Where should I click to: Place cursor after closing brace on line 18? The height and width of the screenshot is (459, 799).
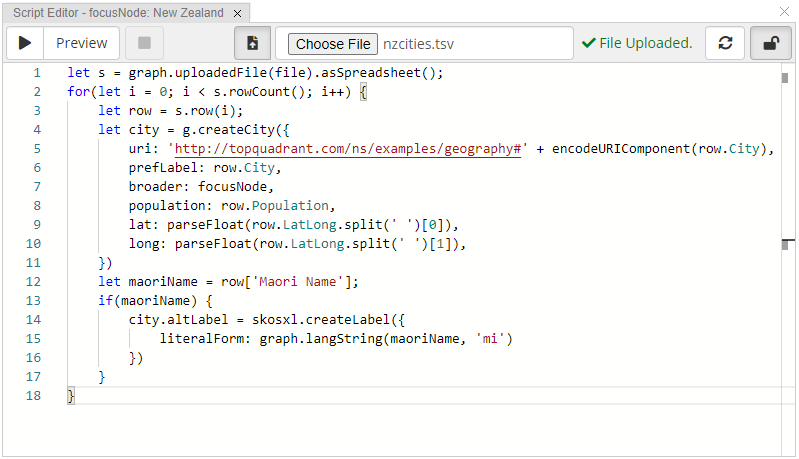click(76, 396)
